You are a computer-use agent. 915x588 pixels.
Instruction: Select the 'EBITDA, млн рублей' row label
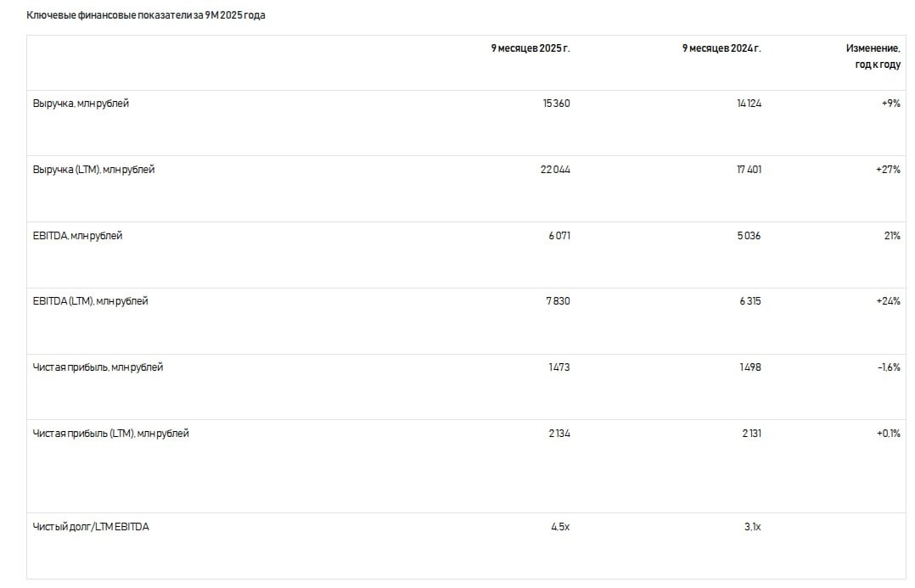click(77, 236)
